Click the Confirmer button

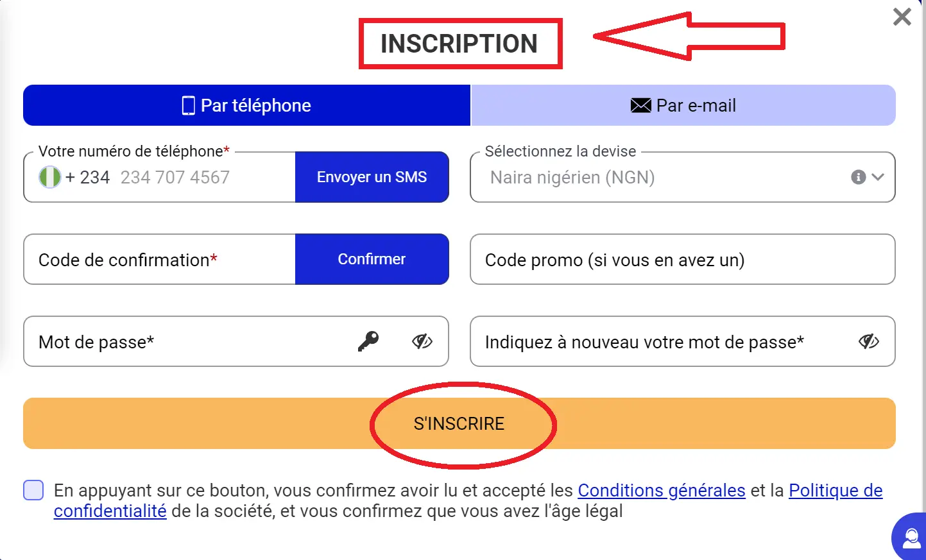(372, 259)
